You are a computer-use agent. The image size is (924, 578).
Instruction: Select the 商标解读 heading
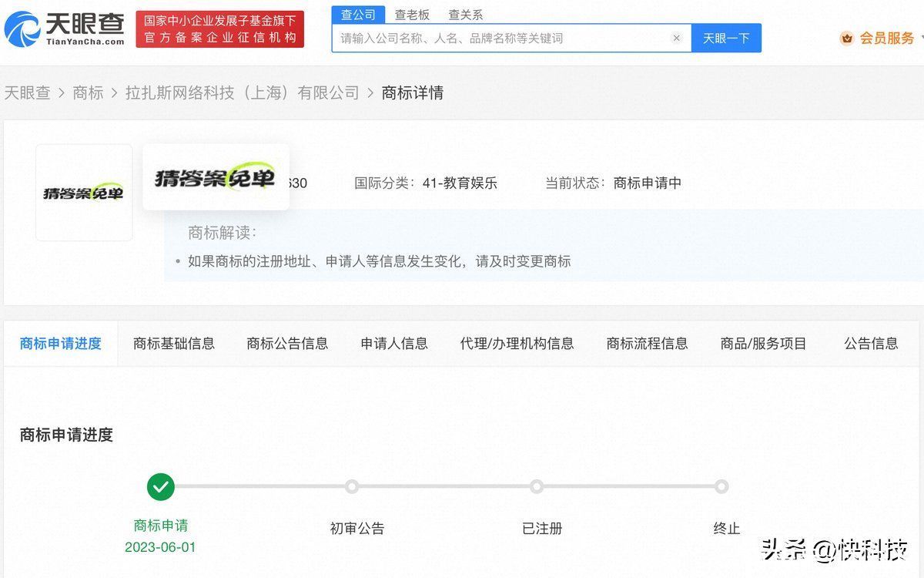[223, 233]
